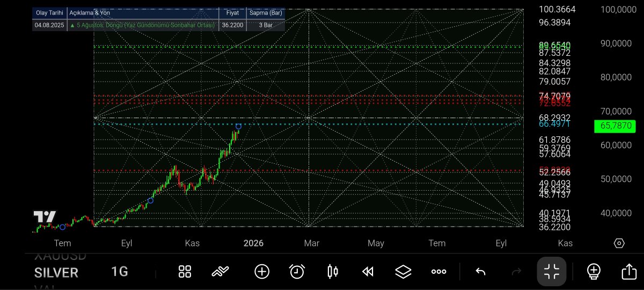The image size is (644, 290).
Task: Click the blue circle marker near Eyl
Action: pyautogui.click(x=150, y=200)
